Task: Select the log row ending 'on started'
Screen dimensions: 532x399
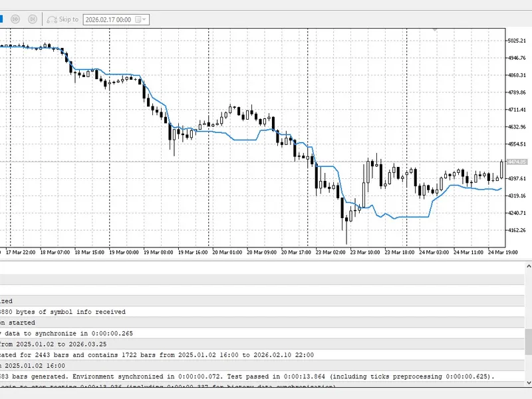Action: pos(262,323)
